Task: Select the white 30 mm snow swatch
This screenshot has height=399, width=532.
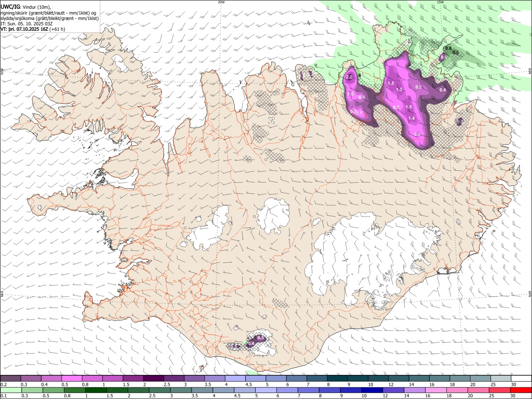Action: coord(521,379)
